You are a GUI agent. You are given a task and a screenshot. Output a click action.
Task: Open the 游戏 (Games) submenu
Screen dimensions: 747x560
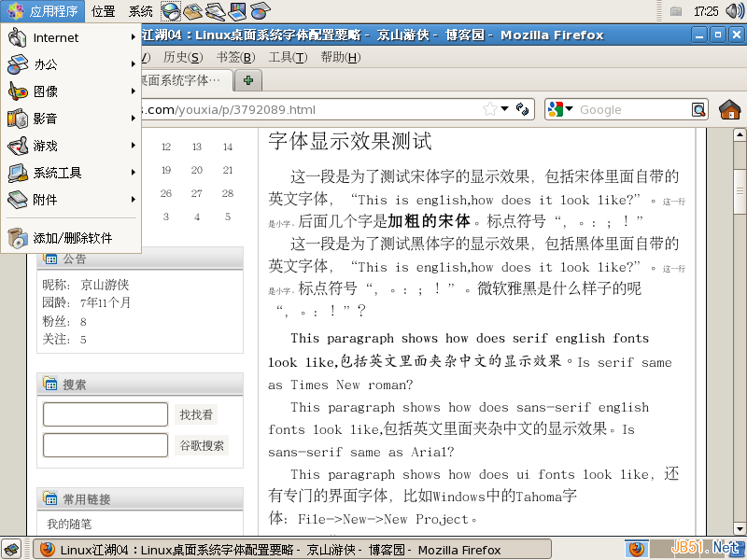[72, 146]
